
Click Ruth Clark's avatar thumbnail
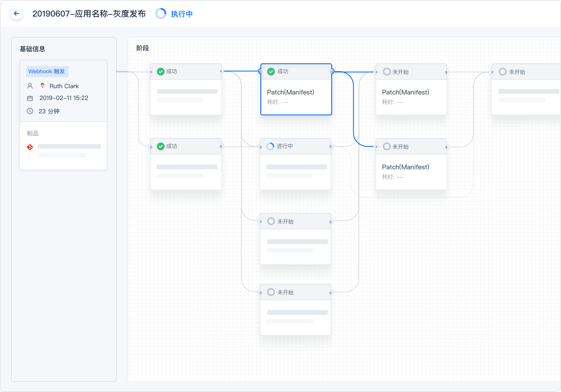43,86
